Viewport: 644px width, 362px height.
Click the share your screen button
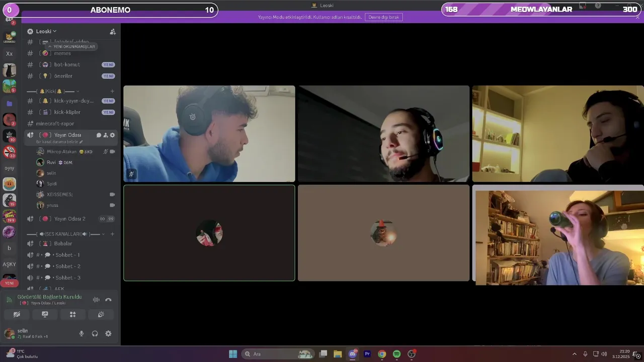pos(45,314)
